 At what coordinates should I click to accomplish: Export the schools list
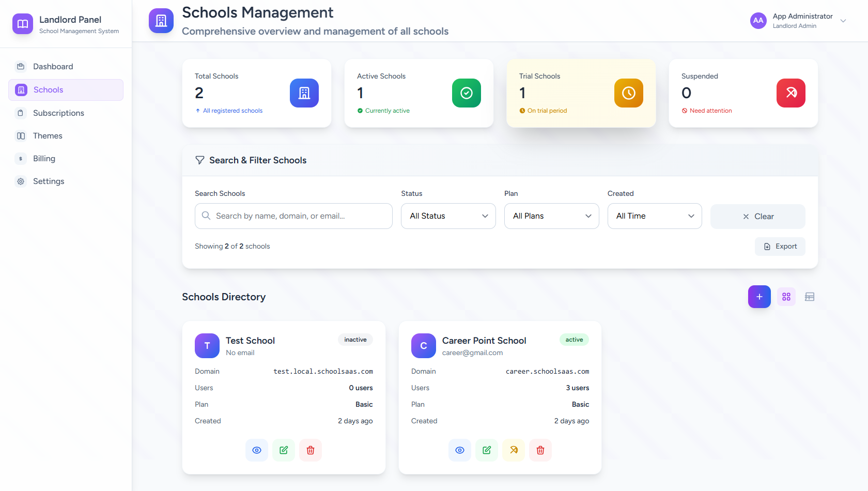click(780, 247)
